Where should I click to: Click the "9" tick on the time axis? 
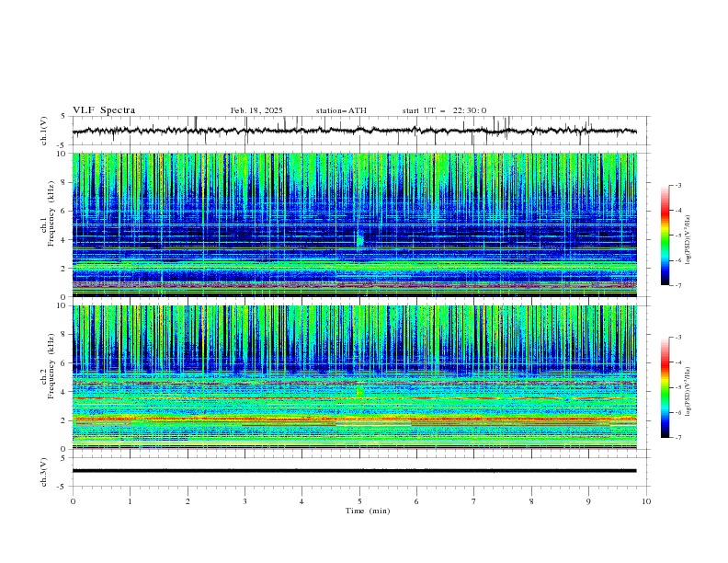tap(589, 501)
